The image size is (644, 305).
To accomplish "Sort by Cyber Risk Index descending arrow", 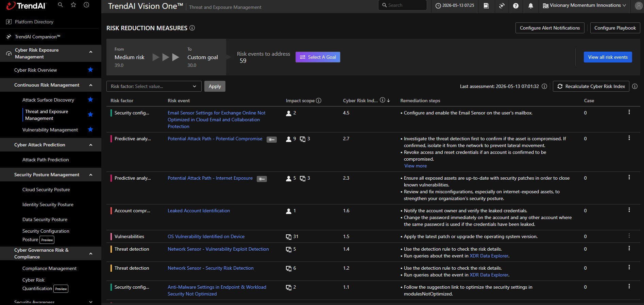I will point(389,101).
